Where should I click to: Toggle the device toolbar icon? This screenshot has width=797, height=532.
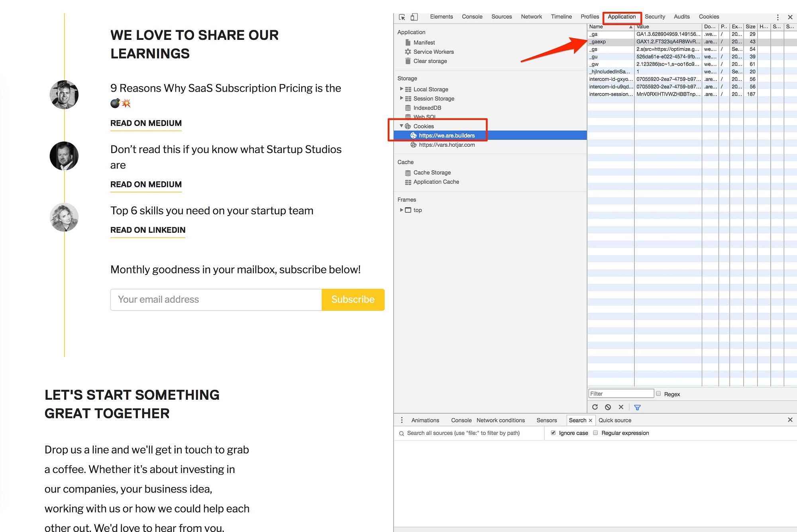click(x=414, y=17)
